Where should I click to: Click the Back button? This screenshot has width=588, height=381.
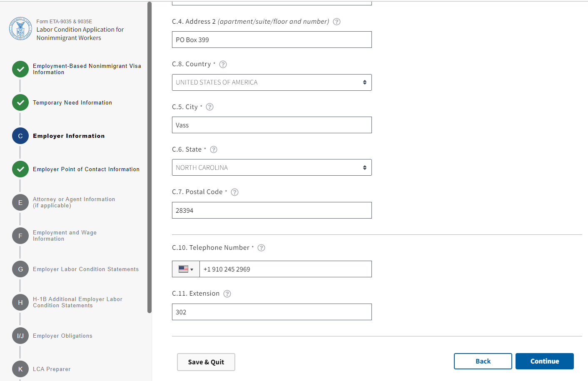point(483,361)
